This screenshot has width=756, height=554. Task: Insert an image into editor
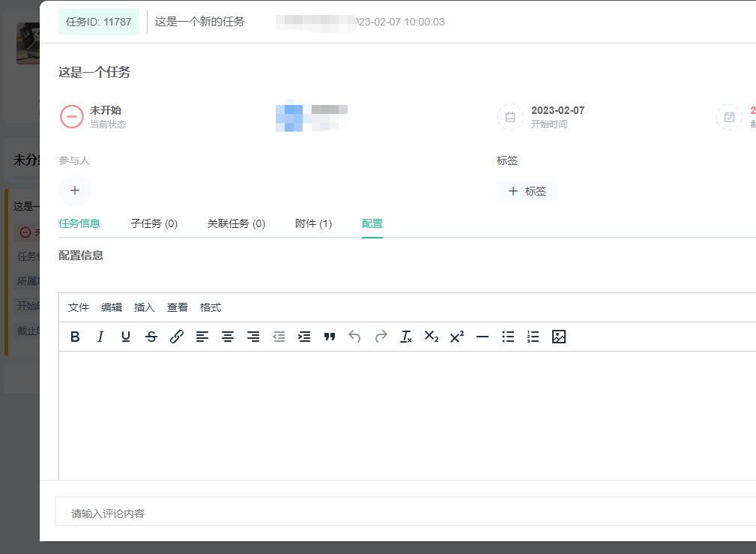tap(559, 337)
